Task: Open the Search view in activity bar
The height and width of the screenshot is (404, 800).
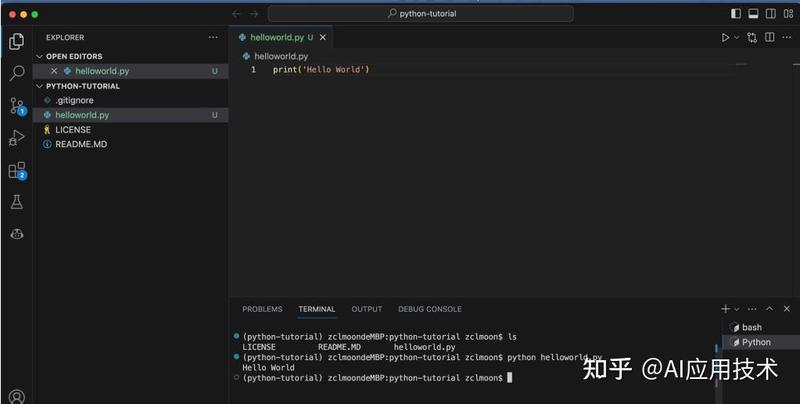Action: (x=17, y=73)
